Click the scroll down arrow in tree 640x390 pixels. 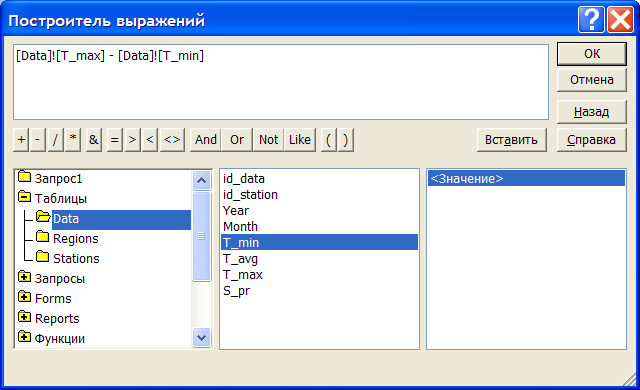pos(202,337)
